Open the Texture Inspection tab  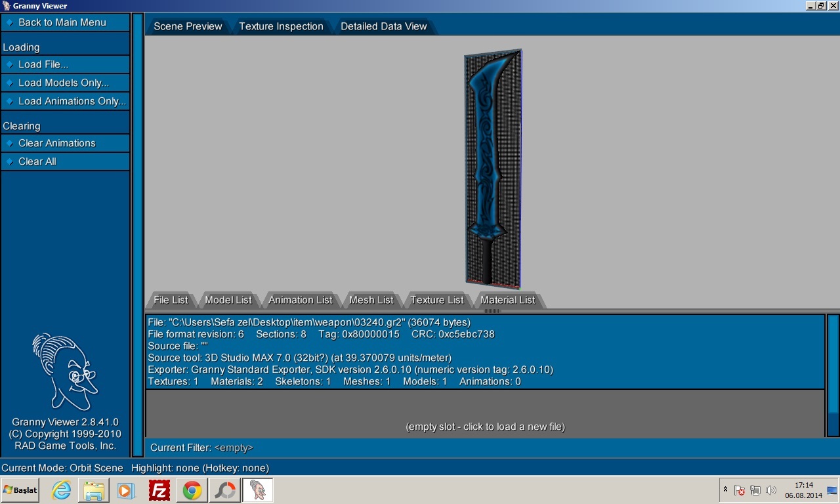[281, 26]
